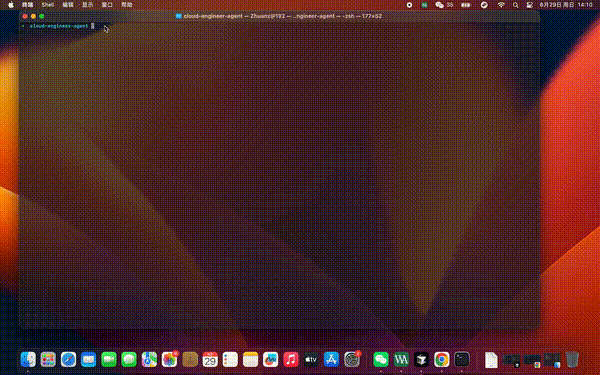Open the Mail app in Dock
Image resolution: width=600 pixels, height=375 pixels.
88,360
